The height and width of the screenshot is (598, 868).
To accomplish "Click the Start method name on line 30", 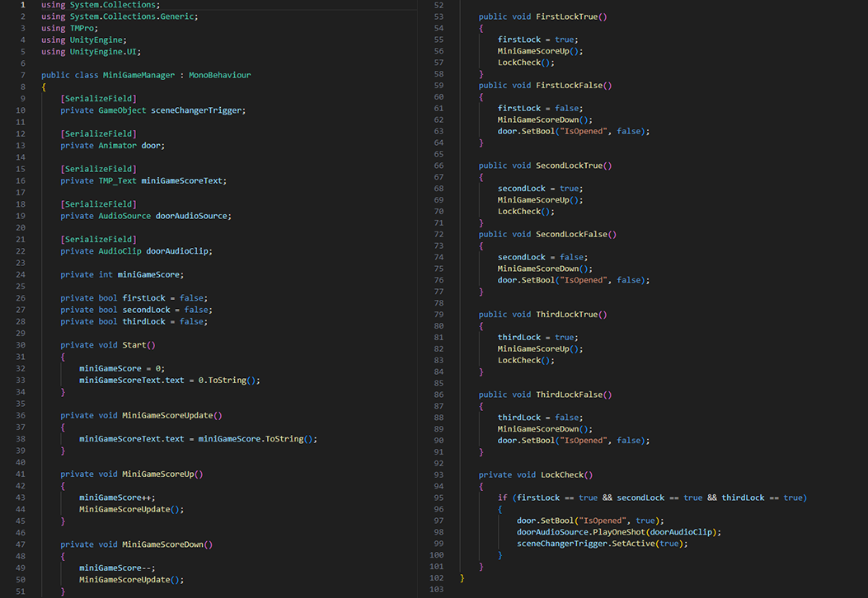I will 134,345.
